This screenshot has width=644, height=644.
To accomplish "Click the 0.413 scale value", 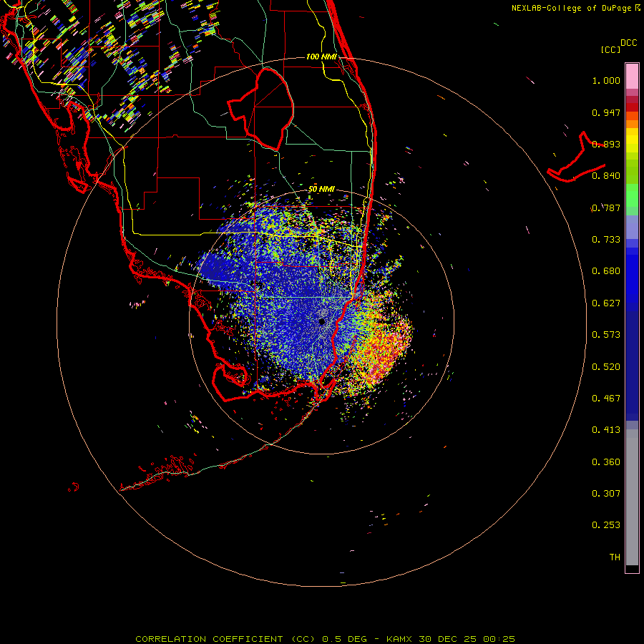I will [x=606, y=430].
